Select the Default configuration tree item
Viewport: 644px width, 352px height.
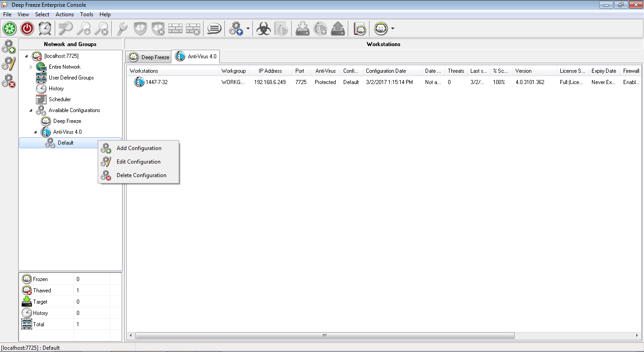tap(70, 143)
